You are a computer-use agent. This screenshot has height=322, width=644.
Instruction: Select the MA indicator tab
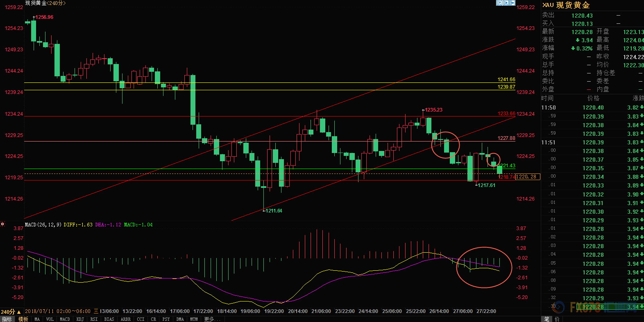(x=37, y=319)
